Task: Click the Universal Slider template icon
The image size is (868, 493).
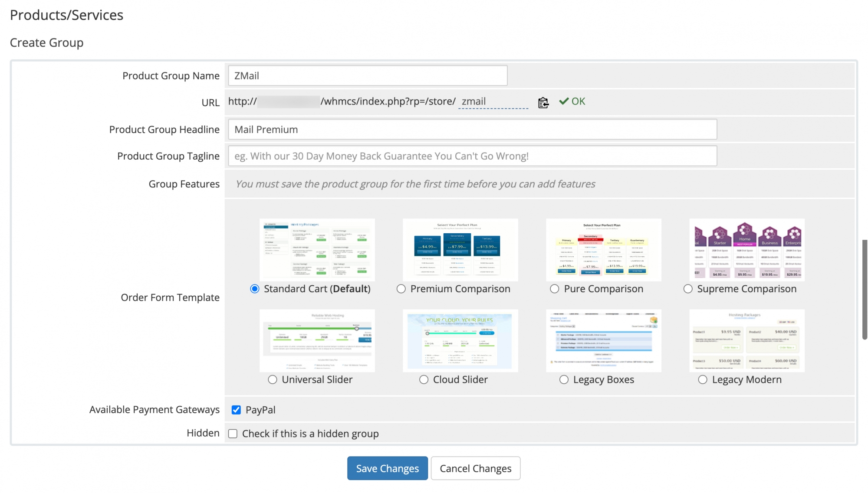Action: click(317, 340)
